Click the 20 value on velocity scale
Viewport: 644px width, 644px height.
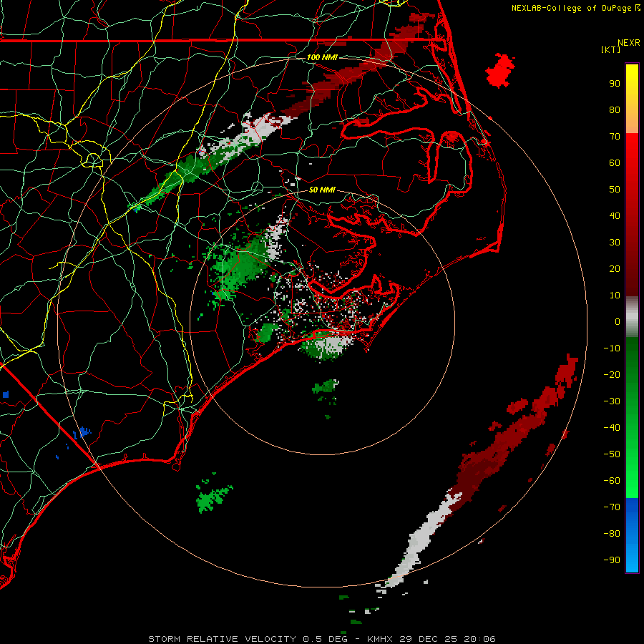tap(615, 268)
